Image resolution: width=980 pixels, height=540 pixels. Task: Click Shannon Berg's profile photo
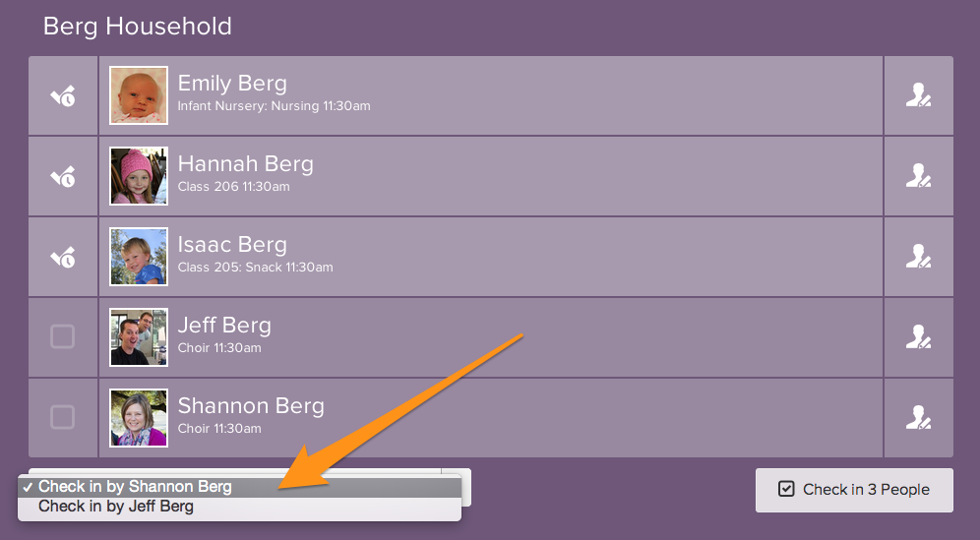coord(139,418)
